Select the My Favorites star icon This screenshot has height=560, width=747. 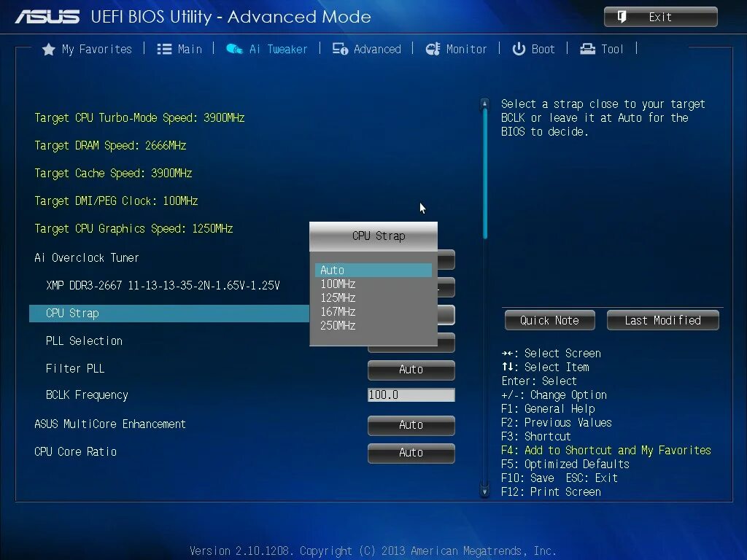tap(49, 49)
